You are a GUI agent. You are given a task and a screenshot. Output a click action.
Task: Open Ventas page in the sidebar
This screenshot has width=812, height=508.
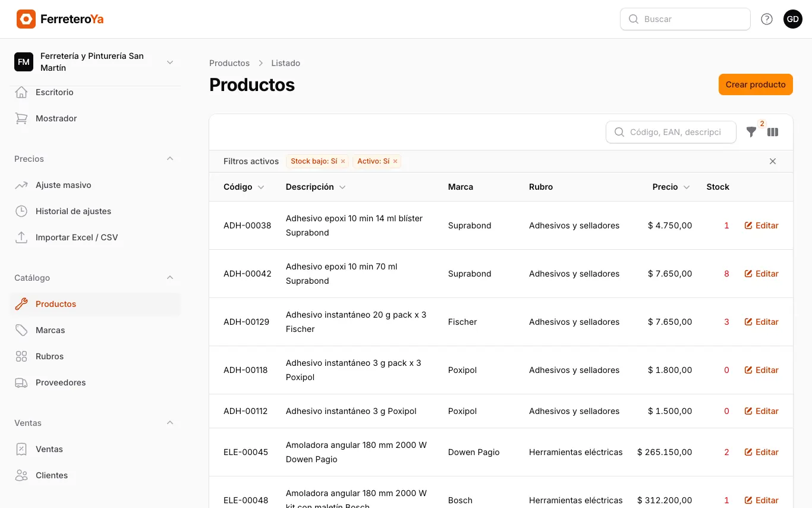[x=95, y=449]
